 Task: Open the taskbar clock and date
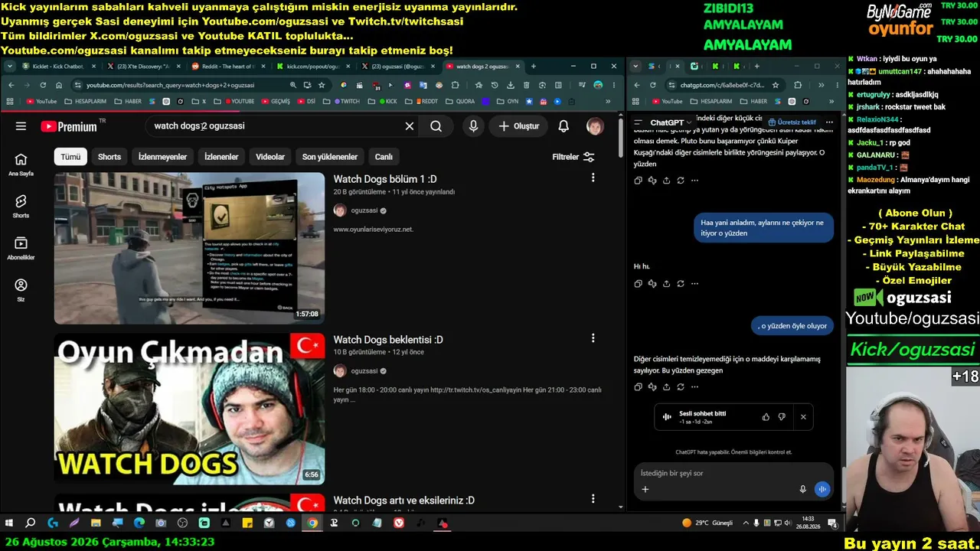808,523
